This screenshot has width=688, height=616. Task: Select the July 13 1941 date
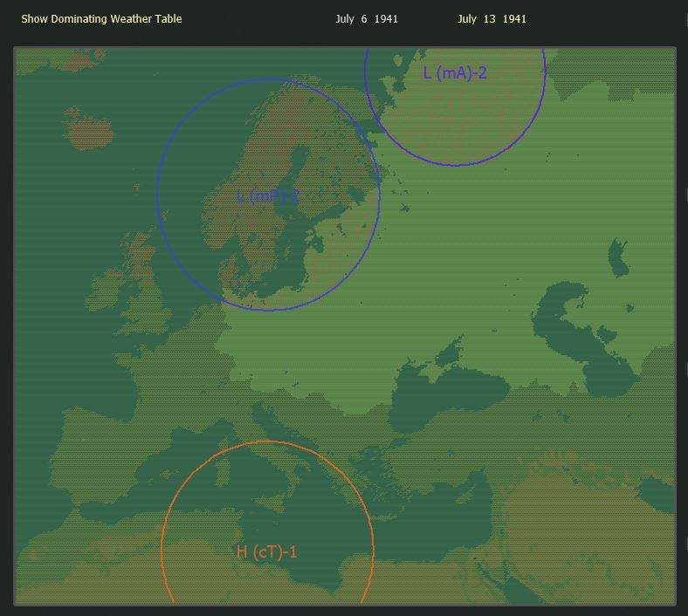click(x=492, y=19)
